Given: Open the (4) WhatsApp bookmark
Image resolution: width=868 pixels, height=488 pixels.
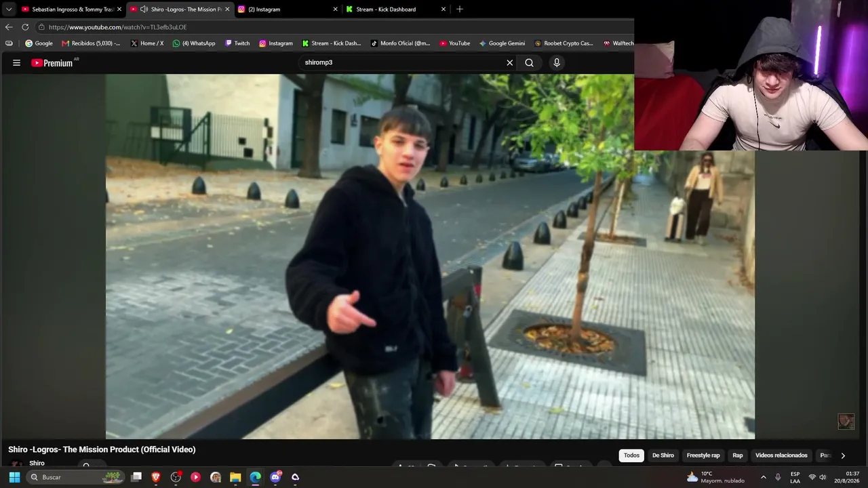Looking at the screenshot, I should tap(194, 43).
